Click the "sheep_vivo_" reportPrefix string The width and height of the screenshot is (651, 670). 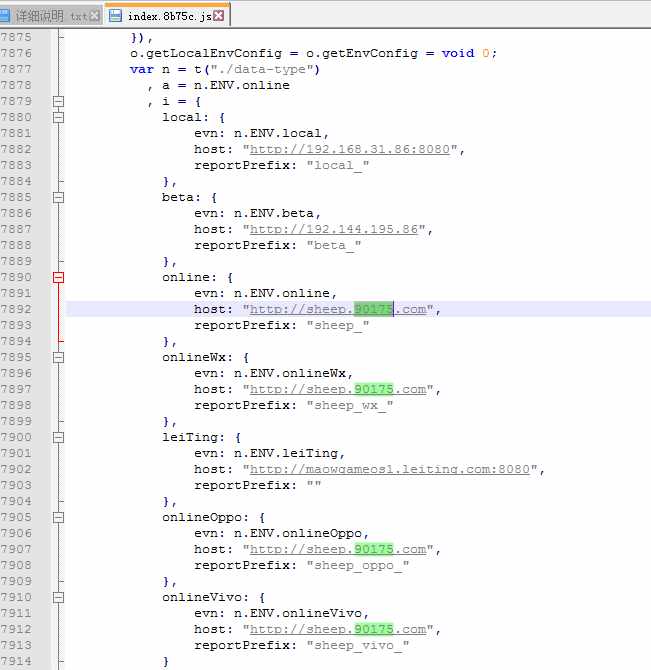pyautogui.click(x=358, y=645)
